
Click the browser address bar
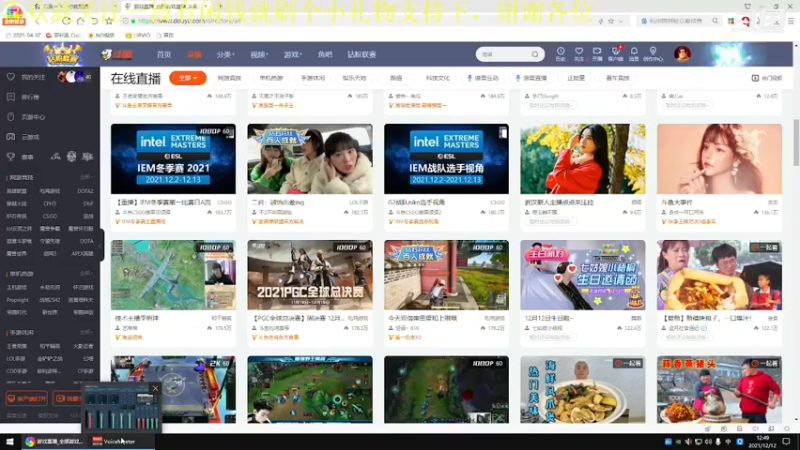(x=357, y=21)
